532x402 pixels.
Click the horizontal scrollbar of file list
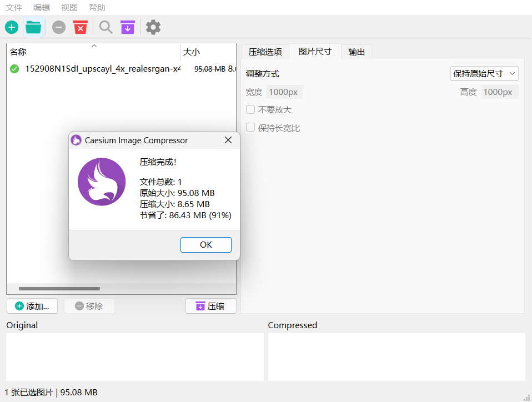tap(59, 289)
